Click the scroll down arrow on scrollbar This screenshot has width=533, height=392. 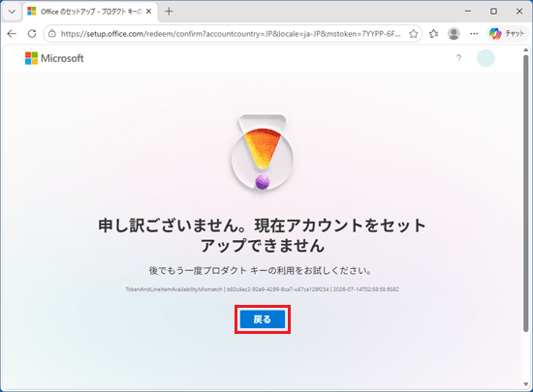click(x=526, y=384)
